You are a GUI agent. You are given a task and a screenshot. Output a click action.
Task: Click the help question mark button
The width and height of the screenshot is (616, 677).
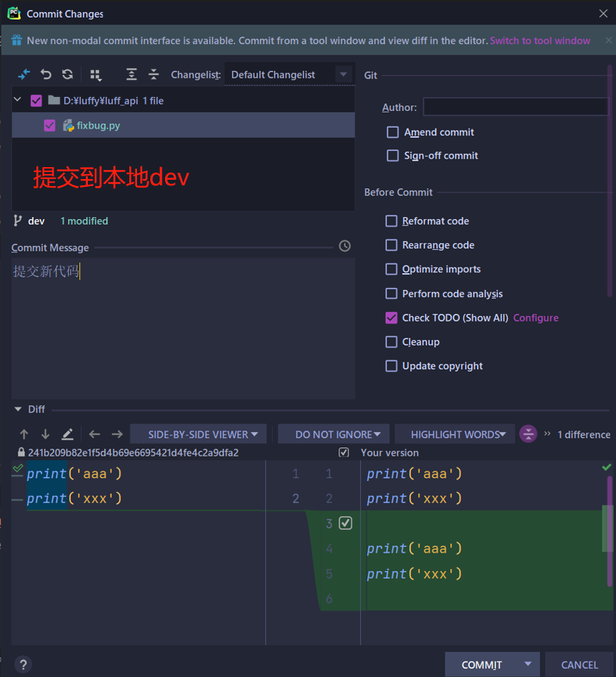click(x=23, y=664)
